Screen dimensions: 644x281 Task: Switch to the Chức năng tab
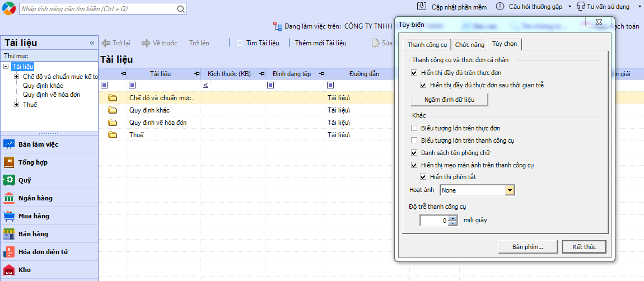point(469,45)
